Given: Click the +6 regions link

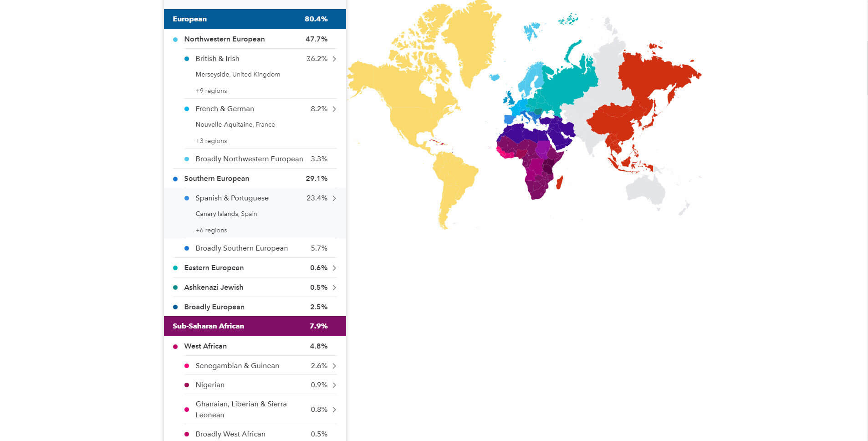Looking at the screenshot, I should (x=211, y=230).
